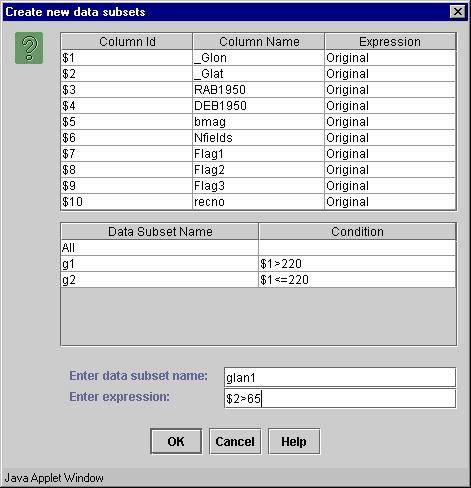
Task: Open Help from the bottom buttons
Action: coord(294,441)
